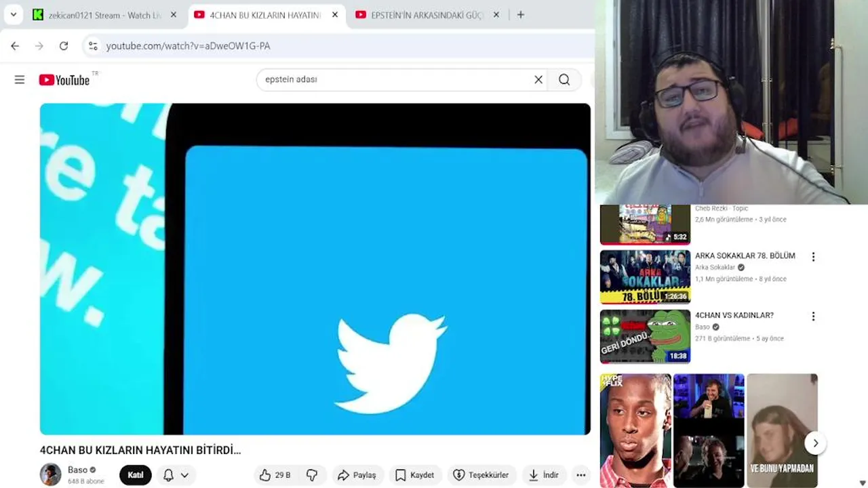
Task: Open the YouTube hamburger guide menu
Action: coord(20,80)
